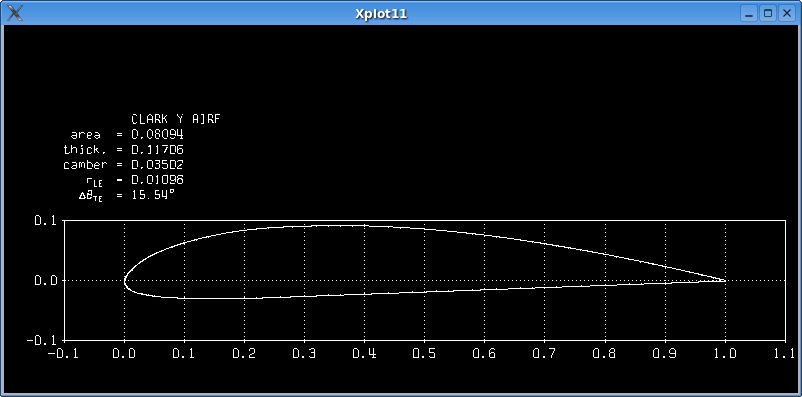Click the 0.0 x-axis tick label
Screen dimensions: 802x397
124,354
